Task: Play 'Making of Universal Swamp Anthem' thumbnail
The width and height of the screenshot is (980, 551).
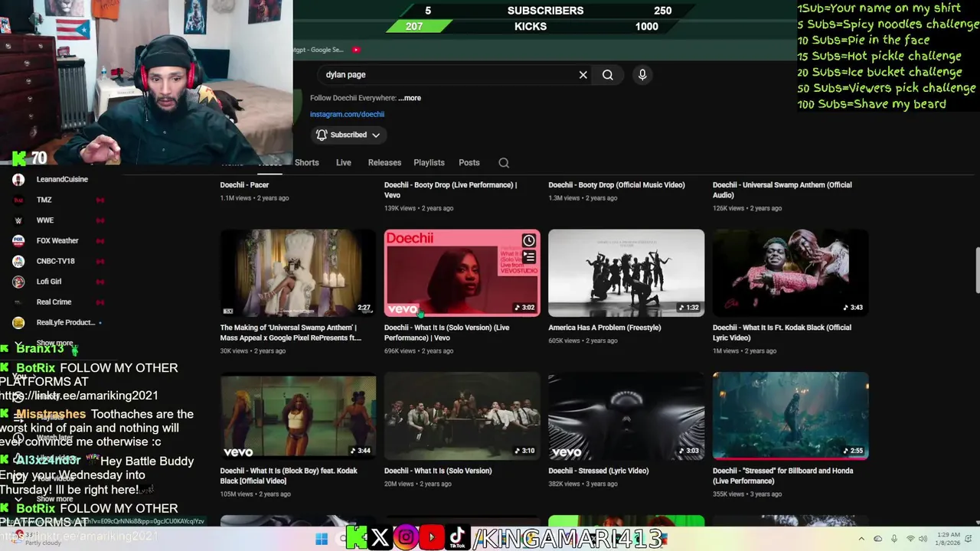Action: point(298,273)
